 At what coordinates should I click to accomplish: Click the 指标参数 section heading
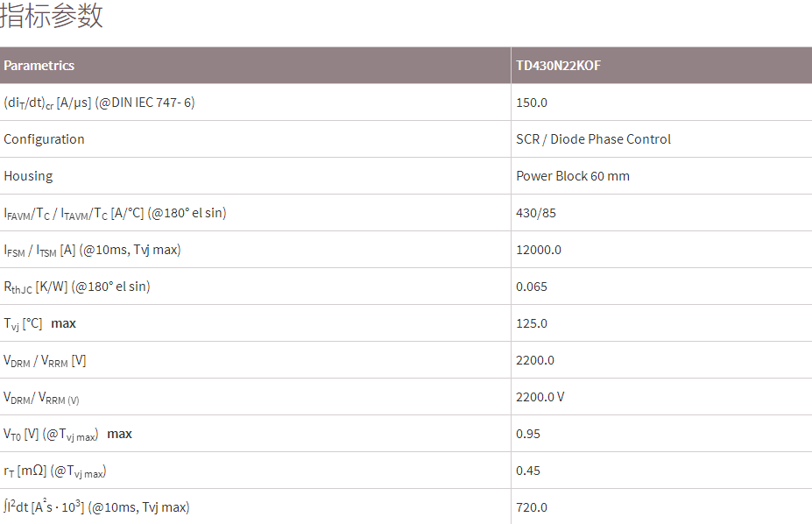tap(52, 16)
